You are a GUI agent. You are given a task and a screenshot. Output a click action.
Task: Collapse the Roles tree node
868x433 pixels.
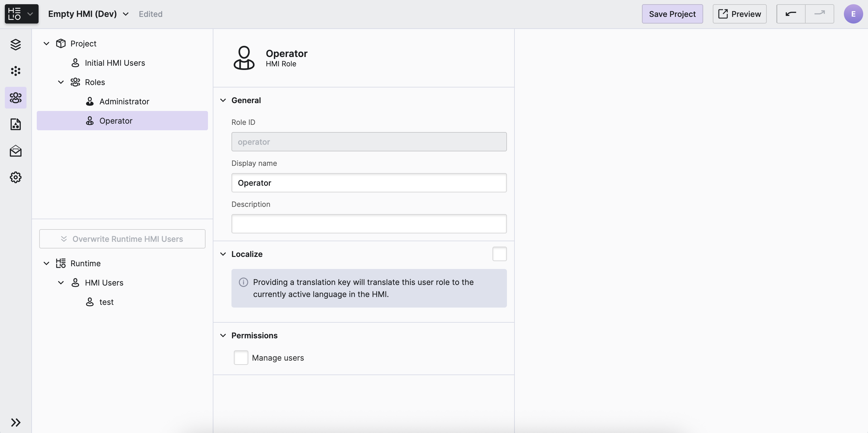point(61,82)
